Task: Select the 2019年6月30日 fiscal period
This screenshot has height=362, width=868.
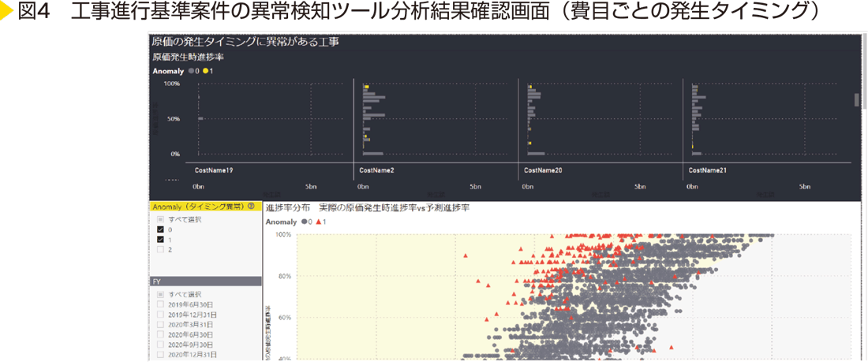Action: coord(160,304)
